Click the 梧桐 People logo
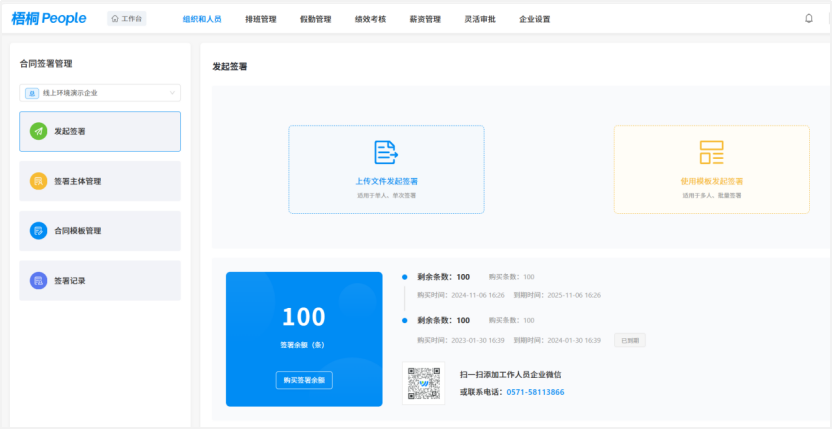The height and width of the screenshot is (429, 832). click(49, 18)
